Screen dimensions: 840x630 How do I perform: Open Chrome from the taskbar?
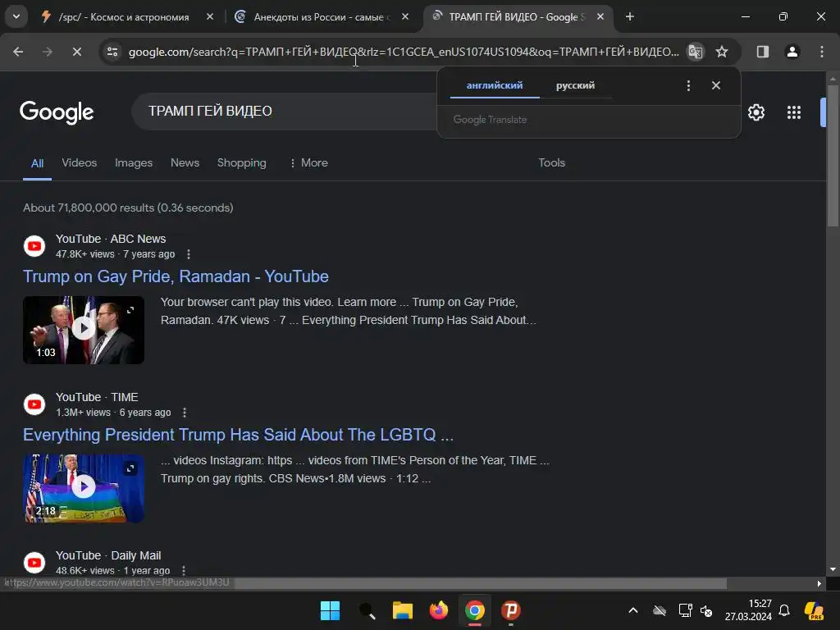click(475, 610)
